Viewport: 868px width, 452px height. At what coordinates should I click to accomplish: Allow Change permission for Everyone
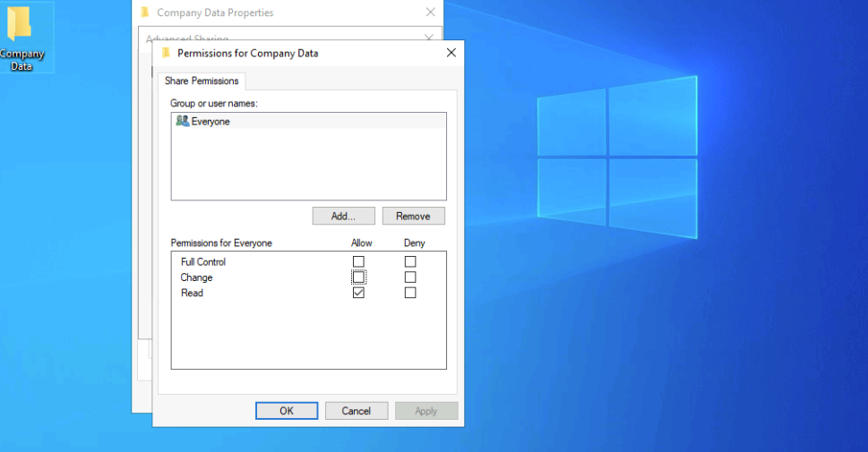[x=358, y=277]
